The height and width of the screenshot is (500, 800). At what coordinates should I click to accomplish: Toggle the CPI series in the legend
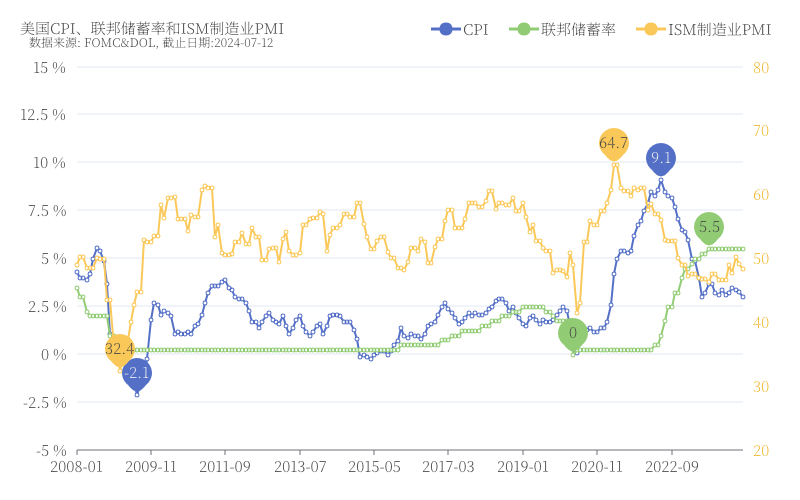click(x=459, y=30)
